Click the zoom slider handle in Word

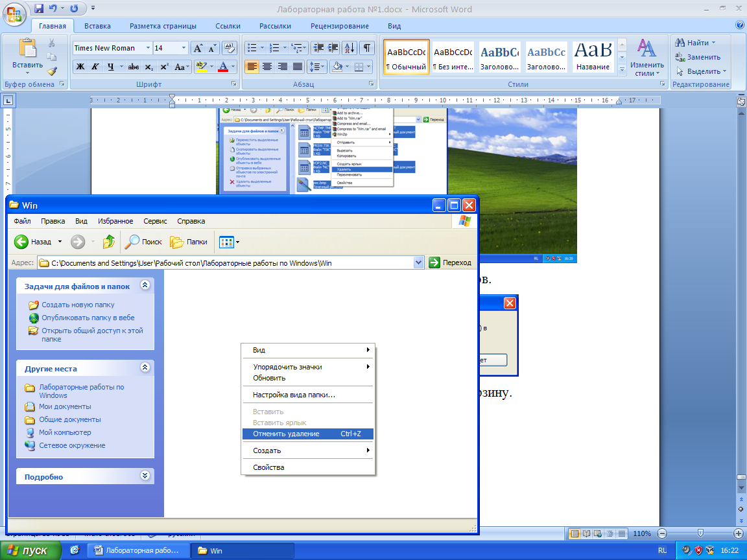(x=700, y=533)
